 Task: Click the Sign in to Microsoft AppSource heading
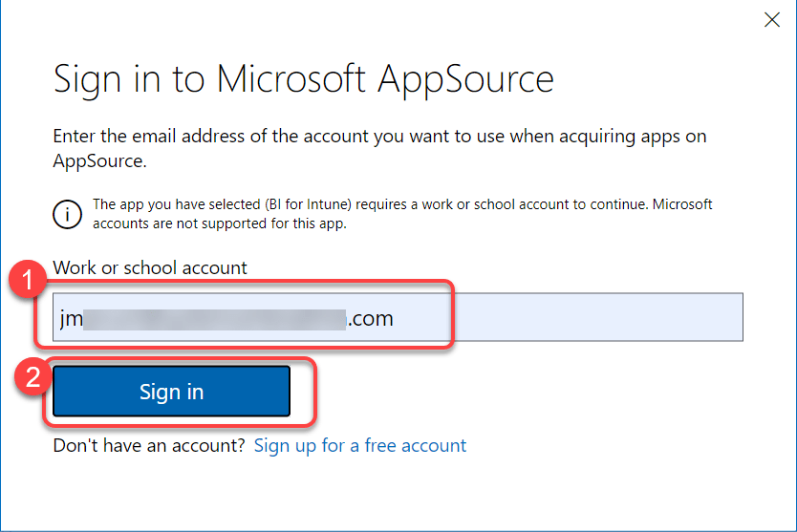tap(303, 79)
